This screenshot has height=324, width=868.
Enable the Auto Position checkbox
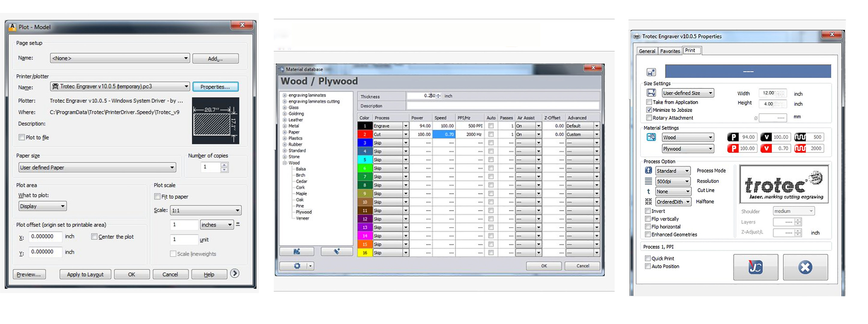pos(647,266)
